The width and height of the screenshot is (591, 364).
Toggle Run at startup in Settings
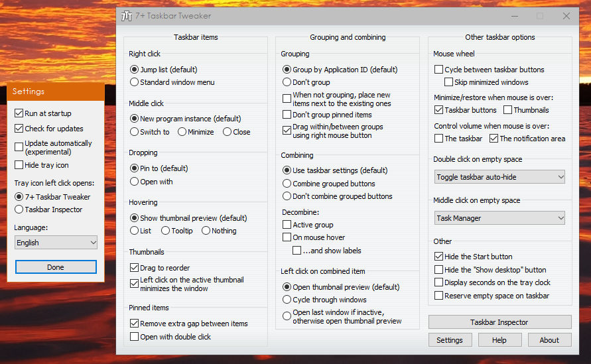point(43,113)
